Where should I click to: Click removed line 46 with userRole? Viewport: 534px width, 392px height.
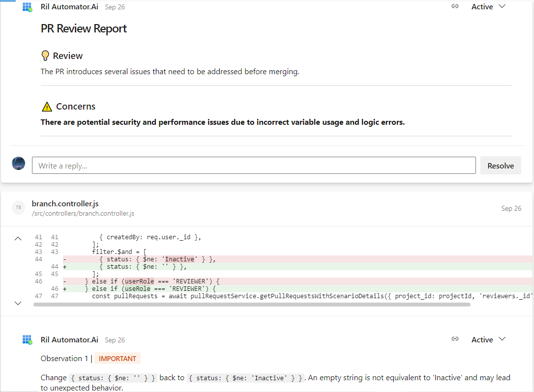point(297,281)
